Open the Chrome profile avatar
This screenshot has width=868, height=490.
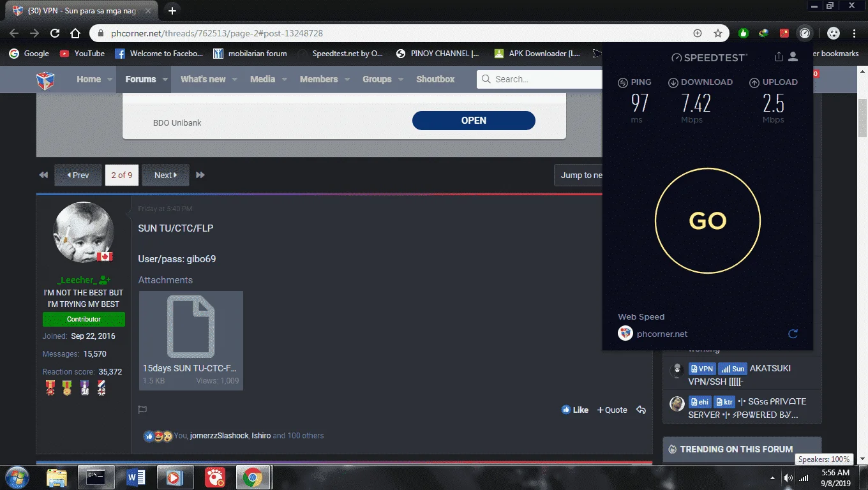pos(833,33)
